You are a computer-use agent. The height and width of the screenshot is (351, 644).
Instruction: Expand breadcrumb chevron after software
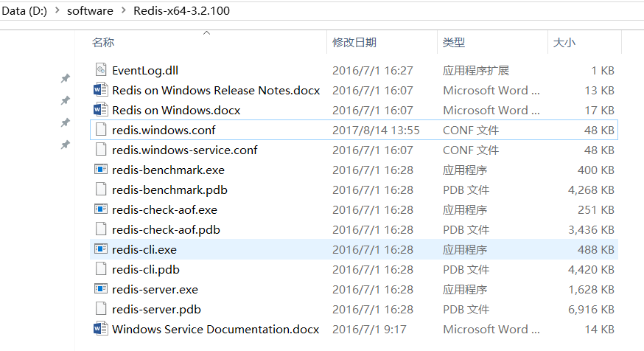coord(124,10)
